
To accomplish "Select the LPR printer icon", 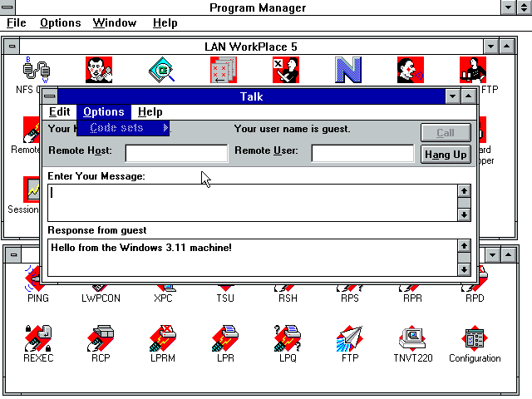I will (225, 338).
